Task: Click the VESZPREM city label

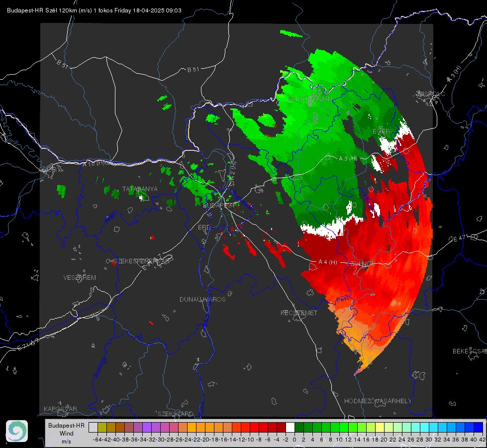Action: coord(80,278)
